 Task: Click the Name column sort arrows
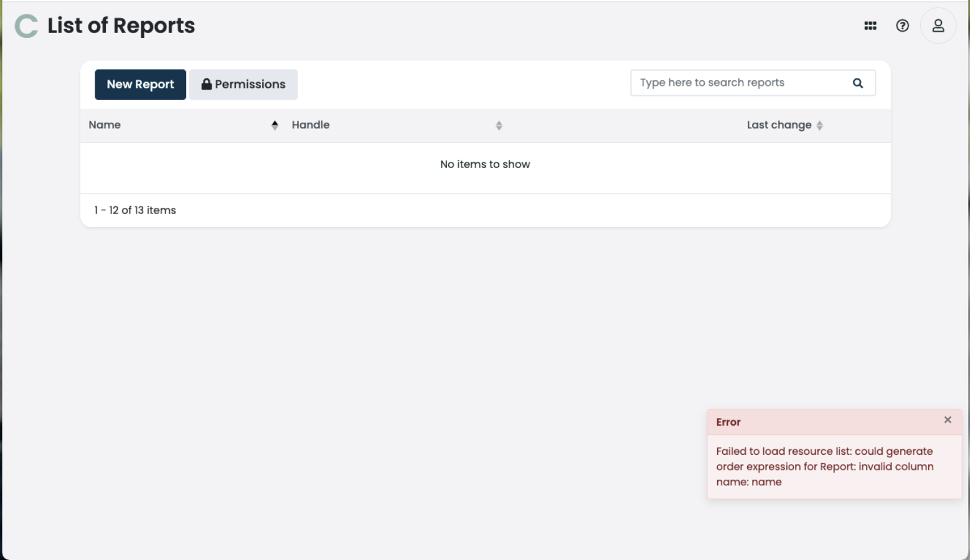pyautogui.click(x=275, y=125)
